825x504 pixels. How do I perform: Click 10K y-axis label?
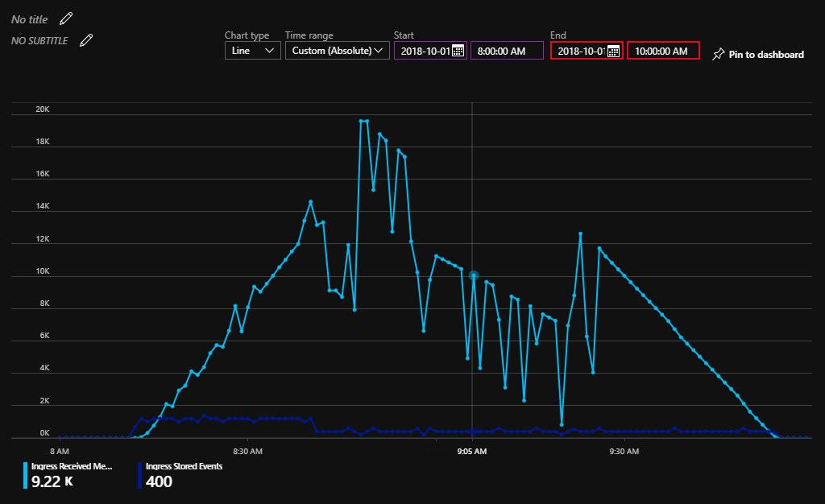tap(43, 271)
